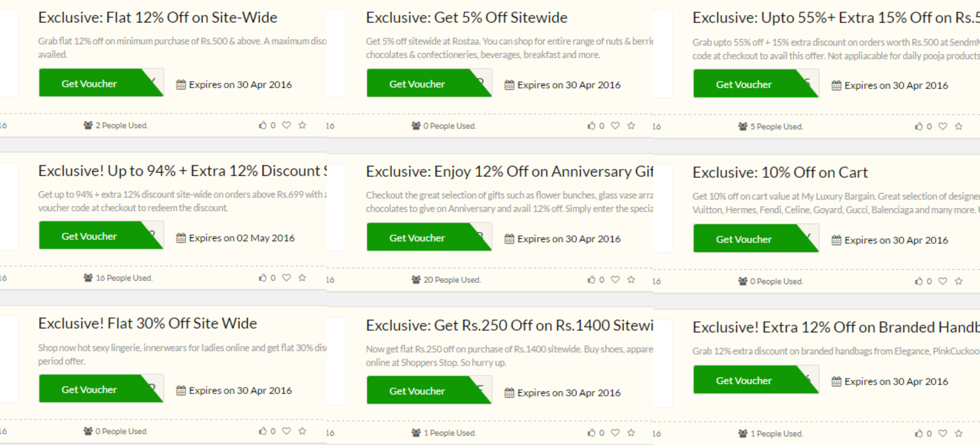Like the Flat 30% Off Site Wide offer
The image size is (980, 445).
pos(263,431)
